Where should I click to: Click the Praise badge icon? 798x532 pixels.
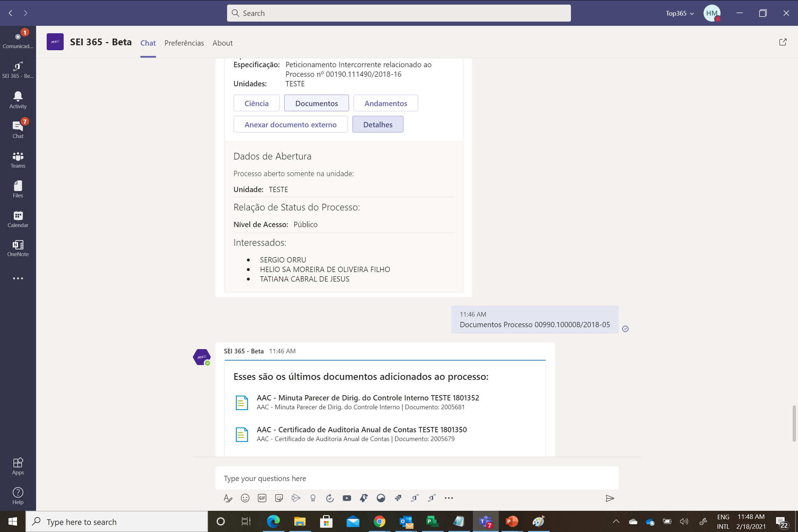click(313, 498)
